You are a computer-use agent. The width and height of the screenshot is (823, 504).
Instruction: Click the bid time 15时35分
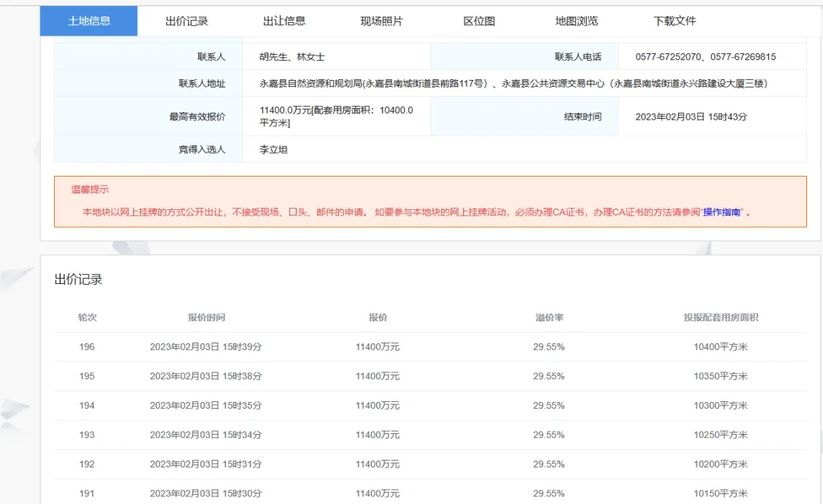tap(242, 405)
